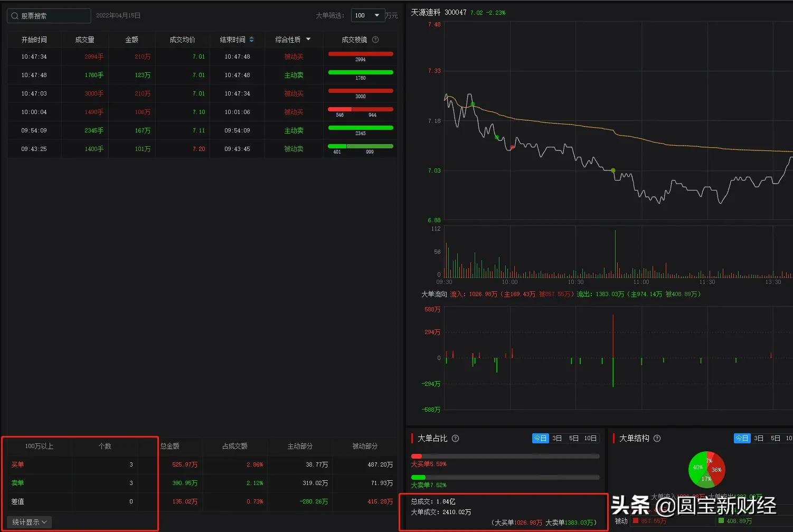This screenshot has width=793, height=532.
Task: Click the red bar of the 2994手 row
Action: [x=361, y=54]
